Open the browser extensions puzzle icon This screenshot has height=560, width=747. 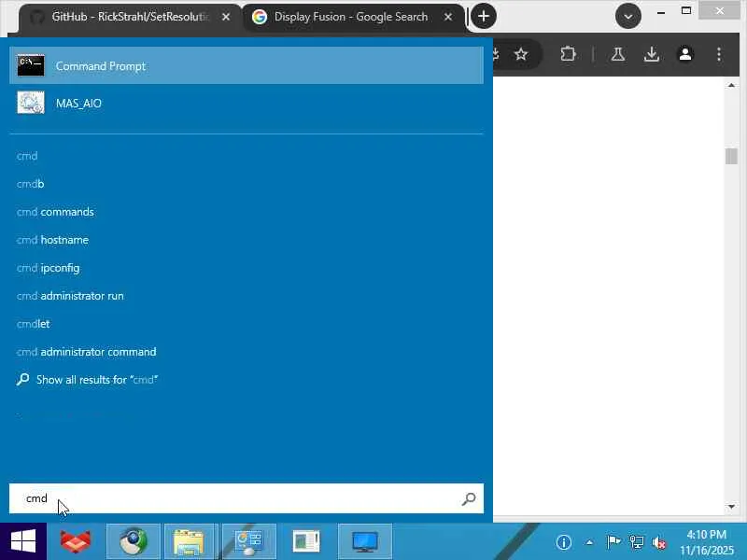(568, 54)
